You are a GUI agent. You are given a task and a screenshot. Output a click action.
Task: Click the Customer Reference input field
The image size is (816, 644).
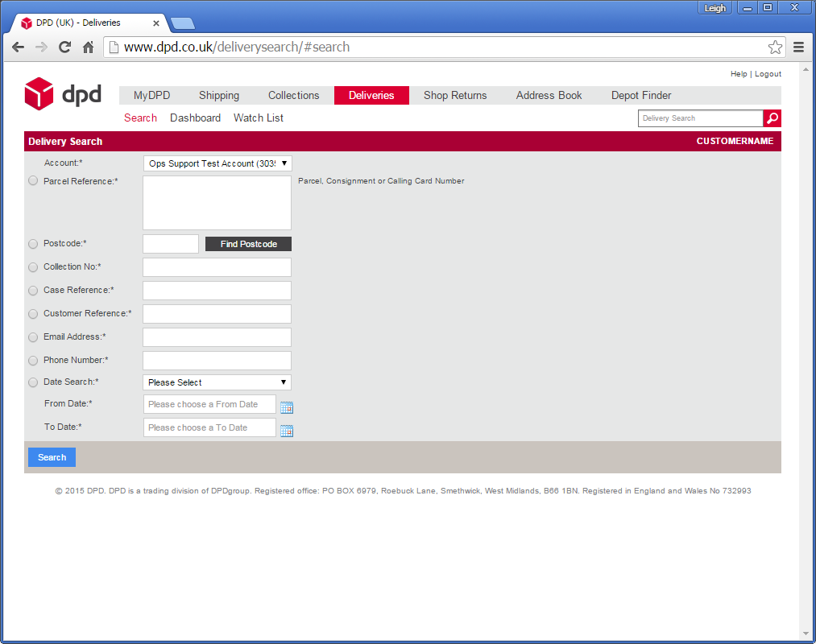217,314
